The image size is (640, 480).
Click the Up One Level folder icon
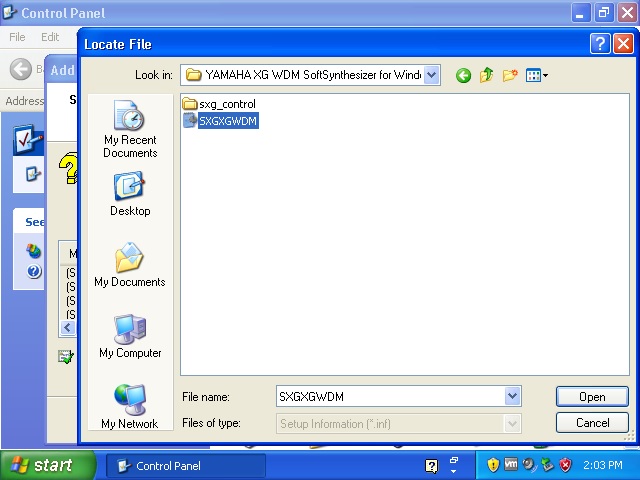(x=487, y=75)
